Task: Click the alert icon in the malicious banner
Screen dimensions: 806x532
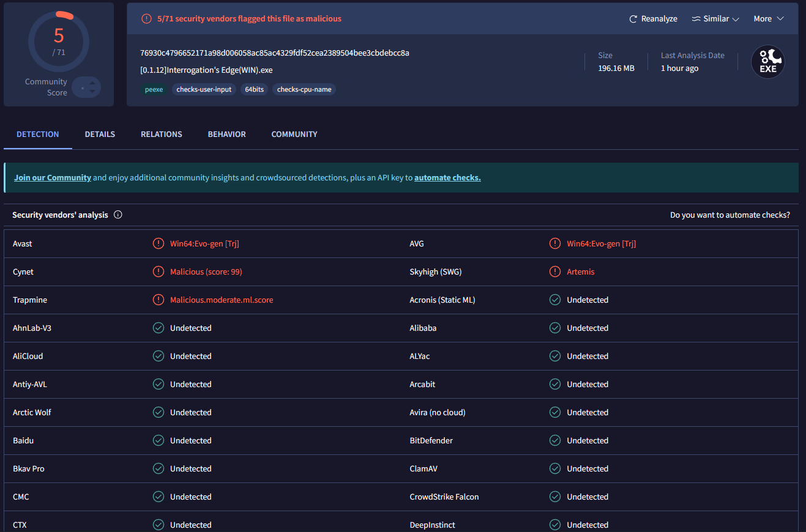Action: [x=146, y=19]
